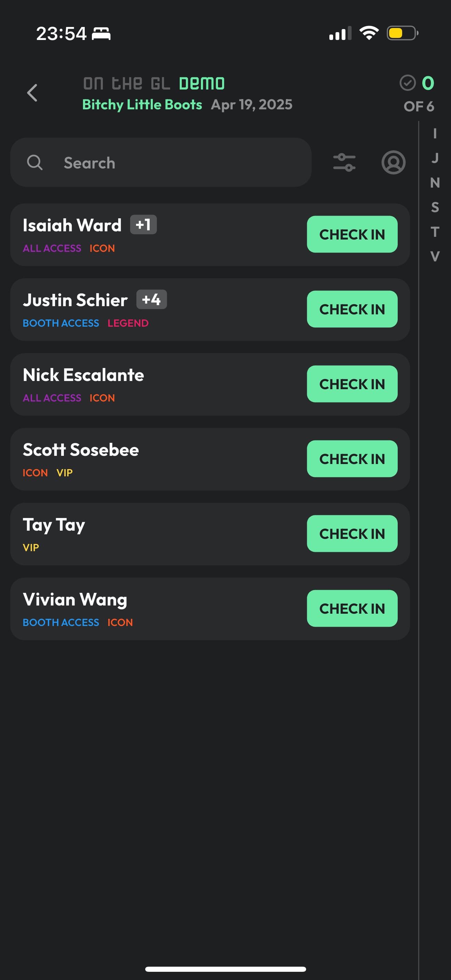Jump to letter V in index
The width and height of the screenshot is (451, 980).
[x=435, y=256]
